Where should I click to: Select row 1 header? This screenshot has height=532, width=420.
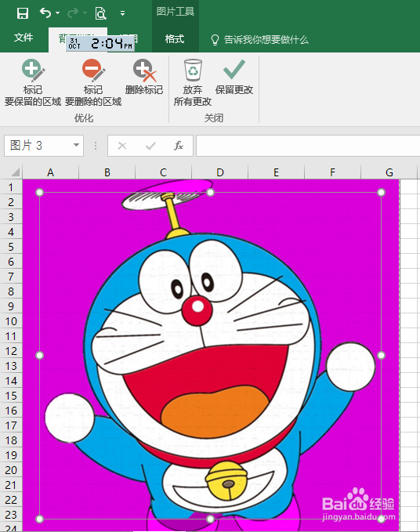(x=11, y=187)
